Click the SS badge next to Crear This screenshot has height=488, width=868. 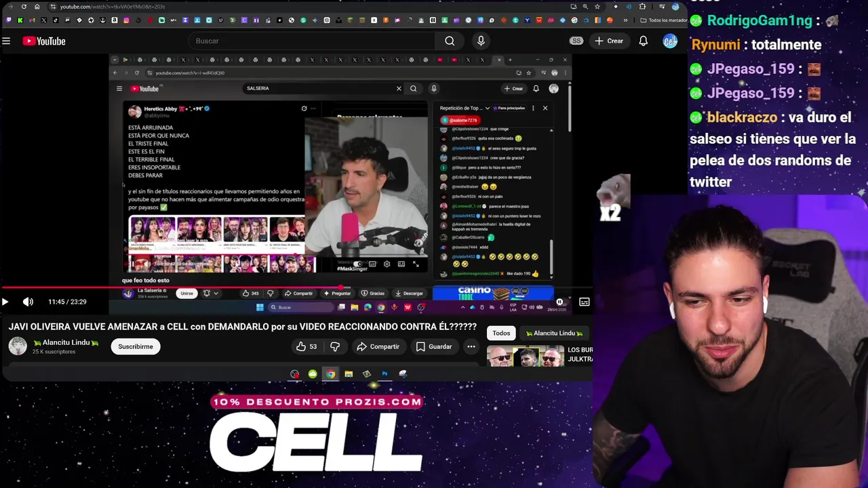pos(576,41)
